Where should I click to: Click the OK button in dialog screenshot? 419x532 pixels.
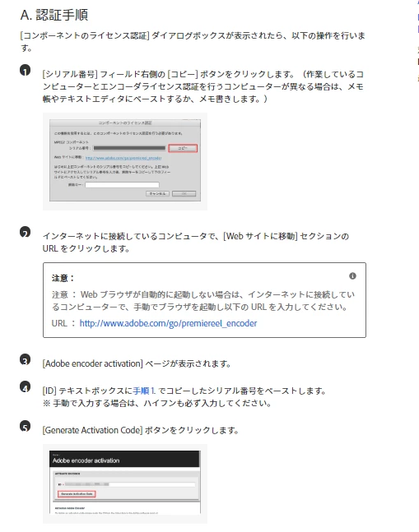[184, 194]
